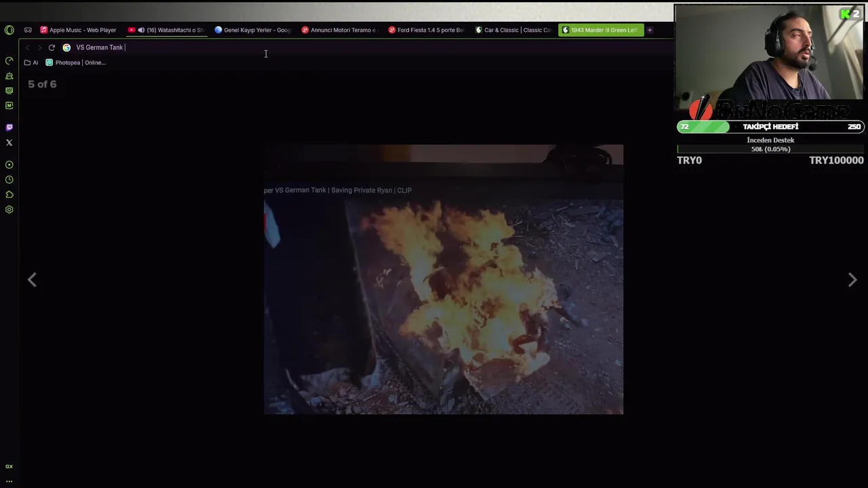868x488 pixels.
Task: Click the '5 of 6' image counter
Action: click(x=42, y=84)
